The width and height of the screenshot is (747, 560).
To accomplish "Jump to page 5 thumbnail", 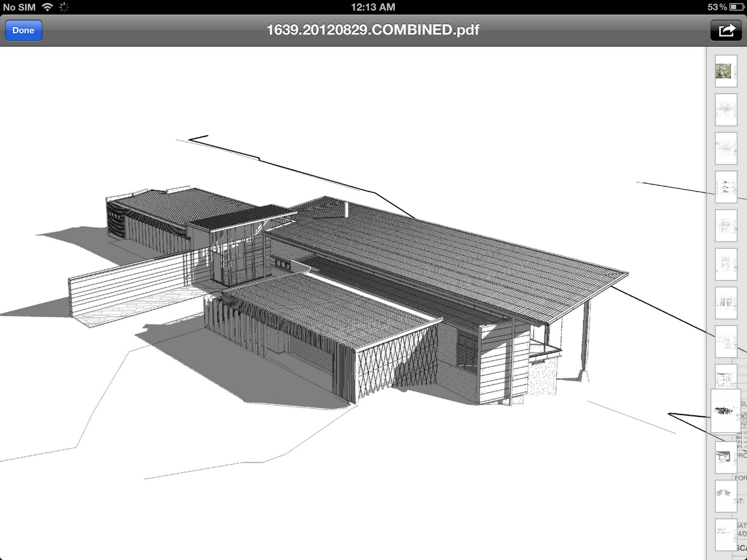I will 726,226.
